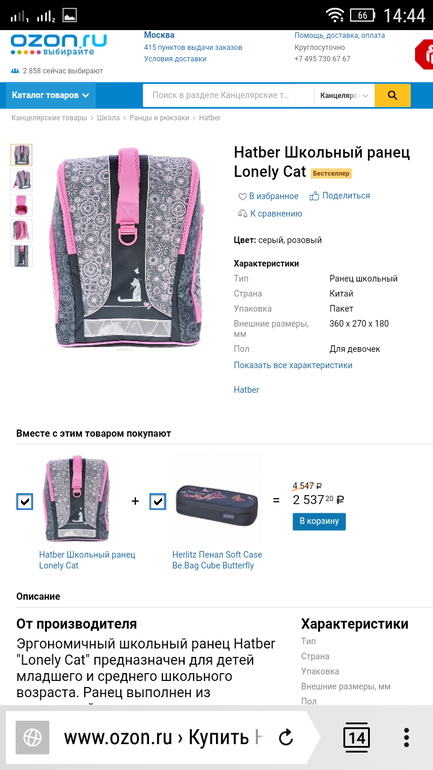
Task: Uncheck the Hatber backpack bundle checkbox
Action: [x=25, y=501]
